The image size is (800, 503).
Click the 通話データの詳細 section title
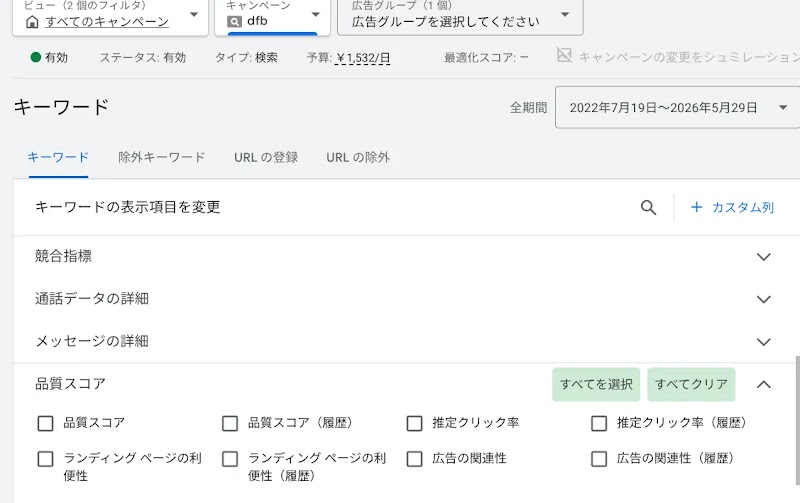coord(92,298)
